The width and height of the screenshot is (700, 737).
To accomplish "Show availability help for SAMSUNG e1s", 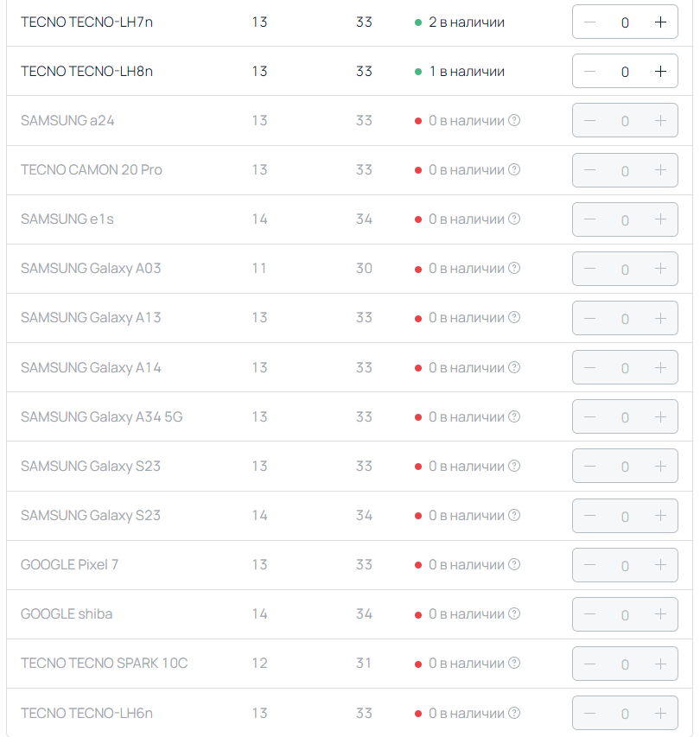I will point(514,219).
